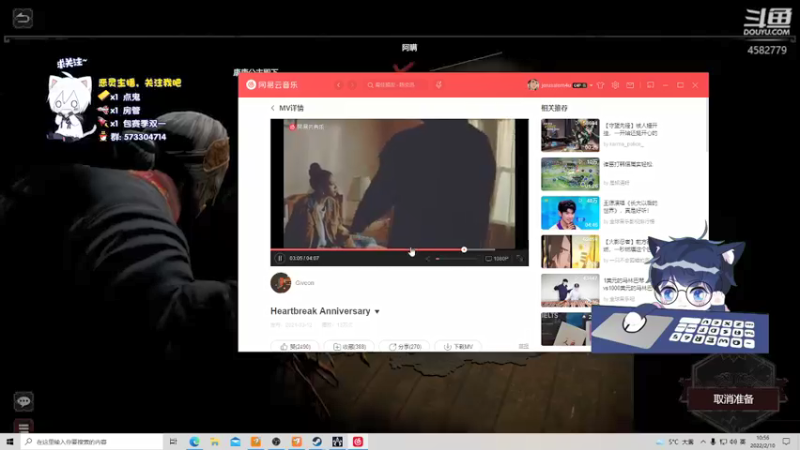
Task: Open NetEase Cloud Music taskbar icon
Action: coord(358,442)
